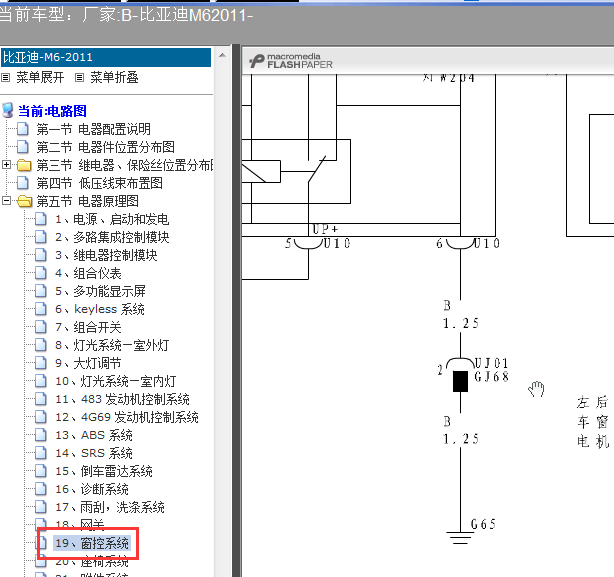Open 第一节 电器配置说明
The height and width of the screenshot is (577, 614).
click(x=93, y=129)
